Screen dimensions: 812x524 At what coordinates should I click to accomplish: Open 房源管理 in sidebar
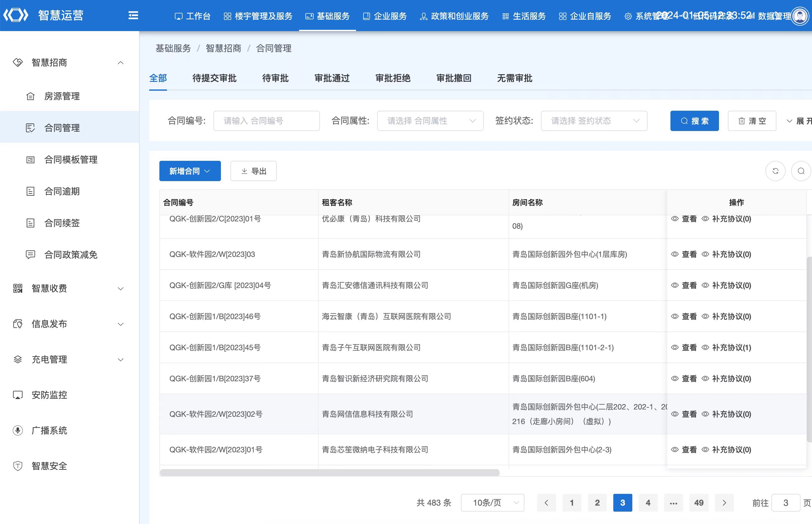pos(62,96)
